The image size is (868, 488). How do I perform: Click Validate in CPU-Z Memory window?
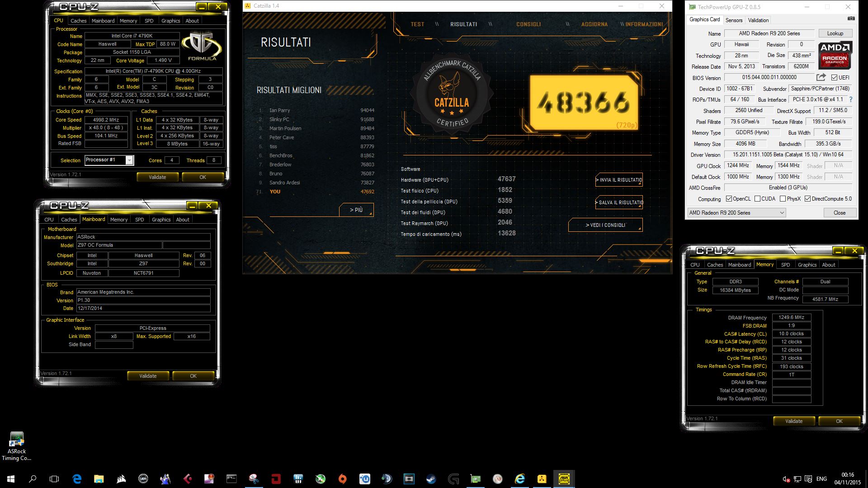coord(794,421)
